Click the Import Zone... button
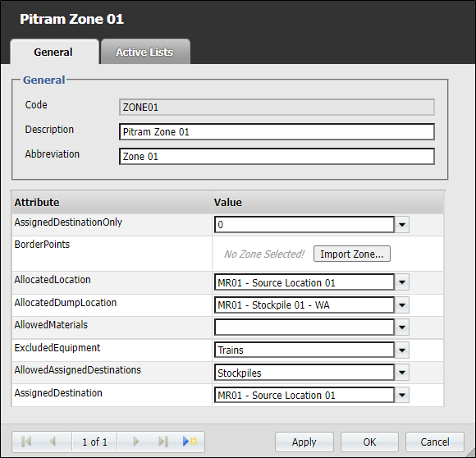Screen dimensions: 476x458 (x=352, y=254)
